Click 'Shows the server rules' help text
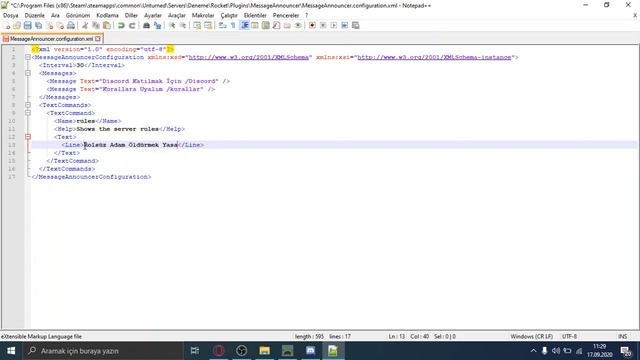640x360 pixels. tap(118, 129)
